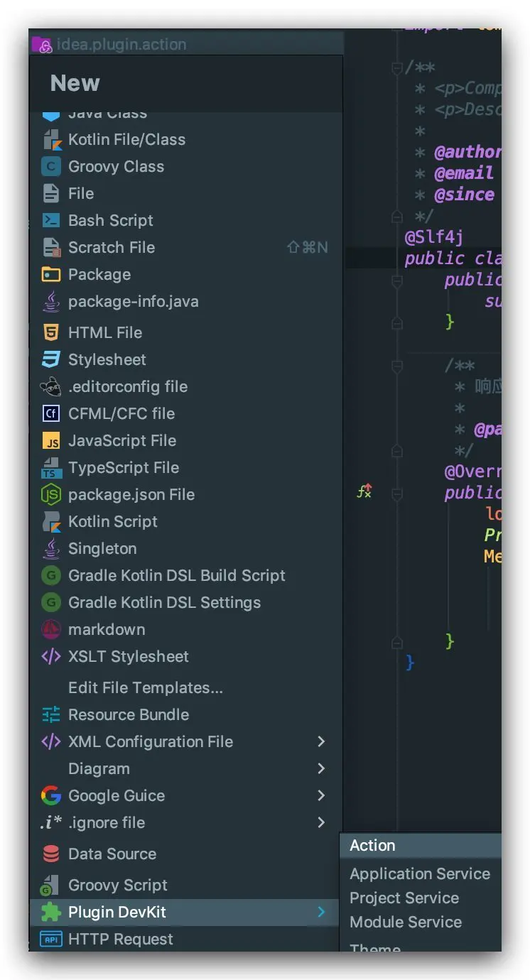Select the Groovy Class icon
The height and width of the screenshot is (980, 530).
point(51,167)
